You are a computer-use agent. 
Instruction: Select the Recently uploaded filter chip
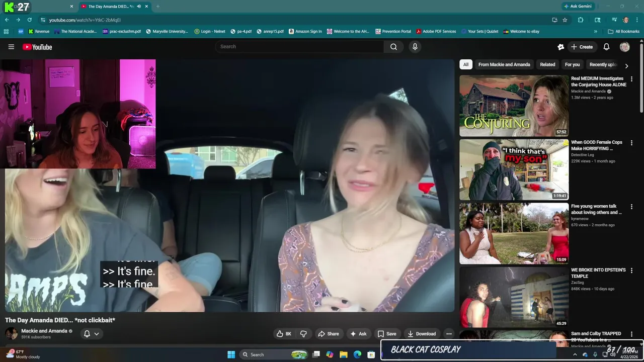[x=602, y=64]
